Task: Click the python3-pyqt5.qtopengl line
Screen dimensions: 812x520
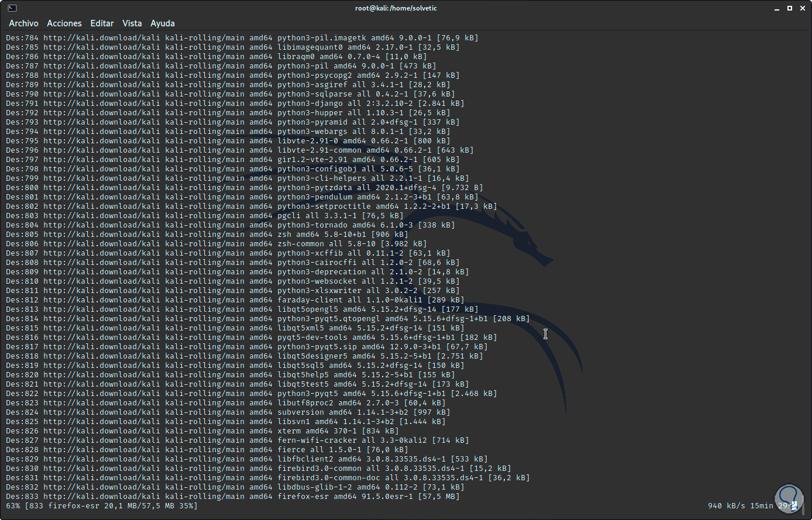Action: click(268, 318)
